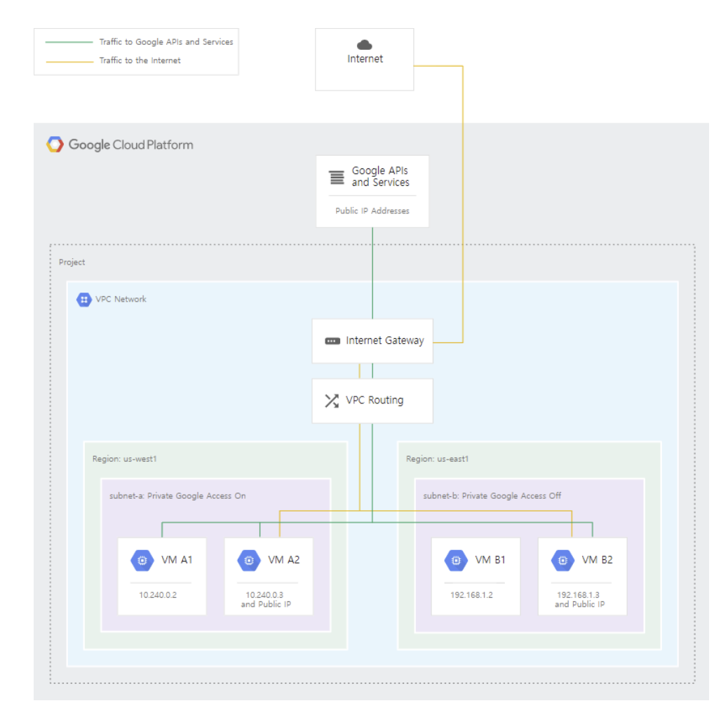Click the VM A1 compute engine icon
Screen dimensions: 728x715
[142, 561]
